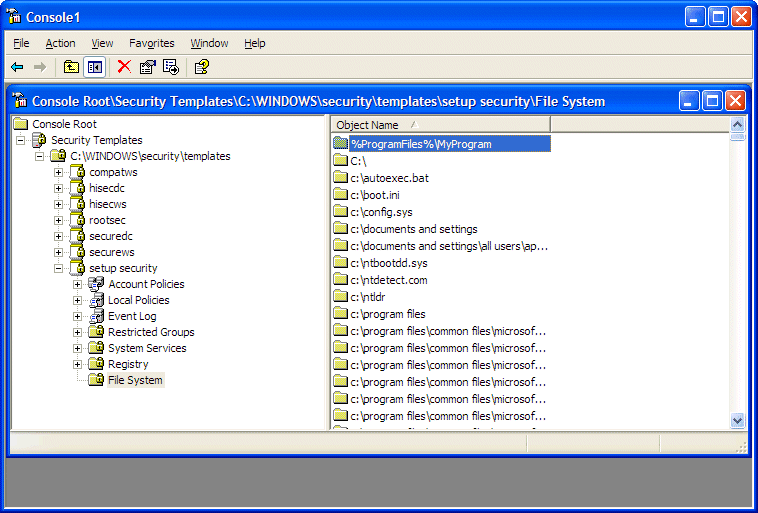Select the Console Root folder icon

[21, 124]
